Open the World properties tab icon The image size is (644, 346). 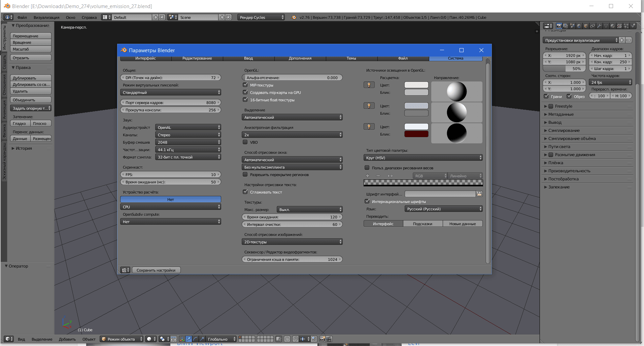tap(579, 26)
